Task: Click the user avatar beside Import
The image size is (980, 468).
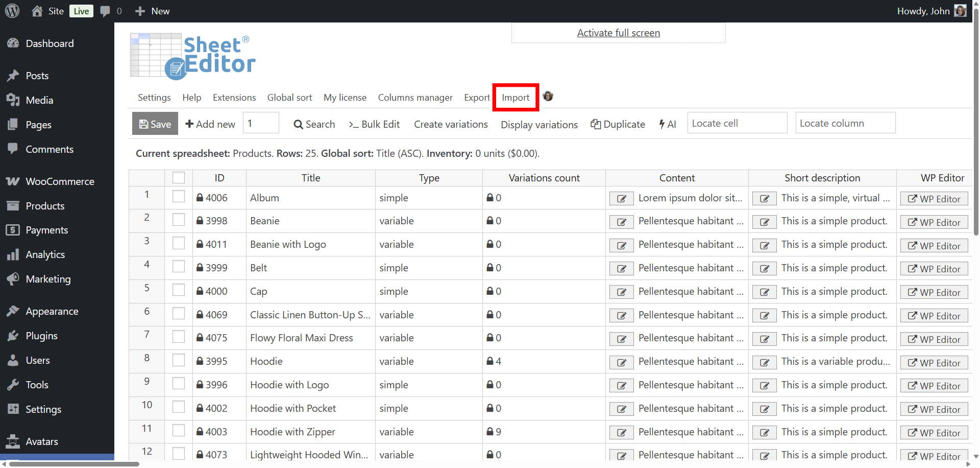Action: (x=548, y=97)
